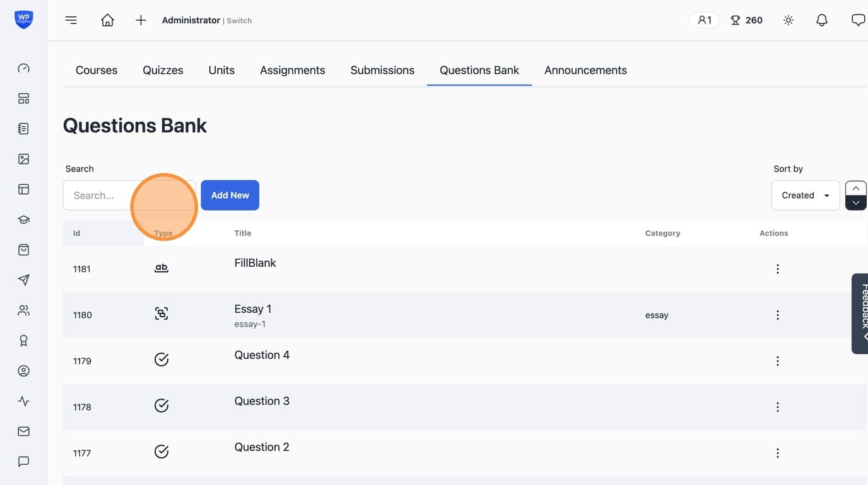
Task: Open actions menu for FillBlank row
Action: pyautogui.click(x=778, y=269)
